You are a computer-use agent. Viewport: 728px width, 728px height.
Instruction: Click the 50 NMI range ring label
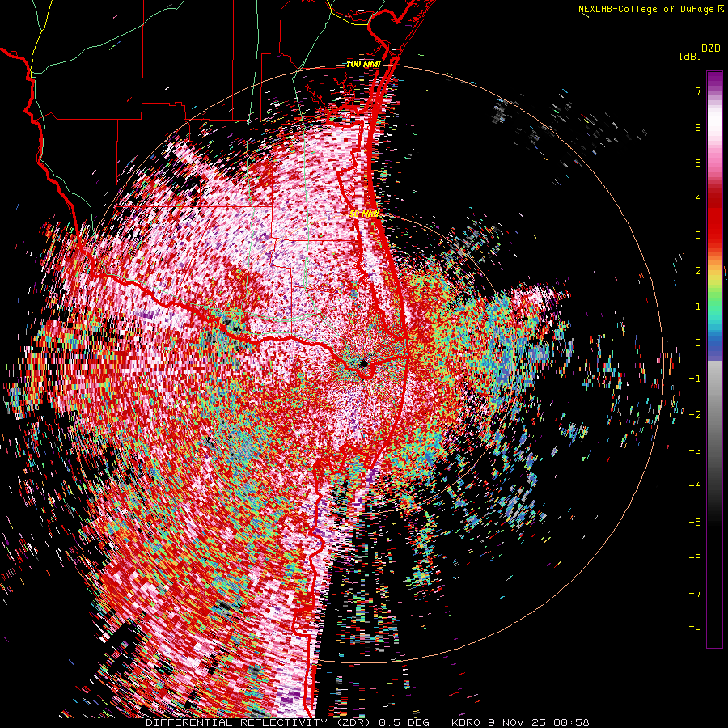click(x=365, y=214)
